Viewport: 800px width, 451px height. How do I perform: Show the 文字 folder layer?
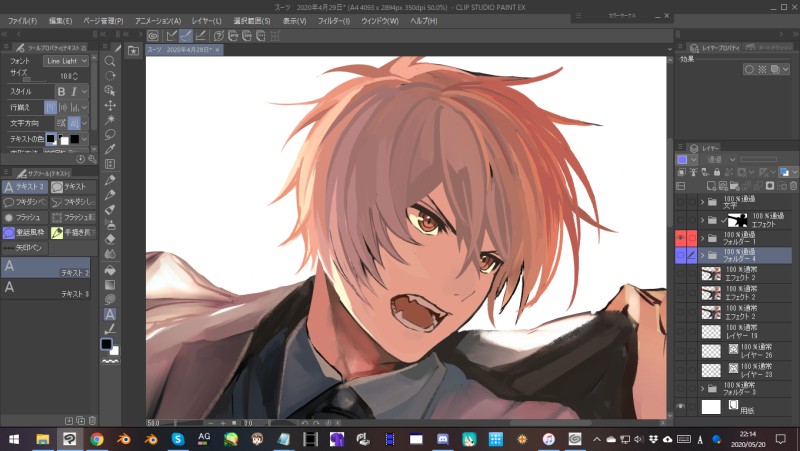click(680, 202)
